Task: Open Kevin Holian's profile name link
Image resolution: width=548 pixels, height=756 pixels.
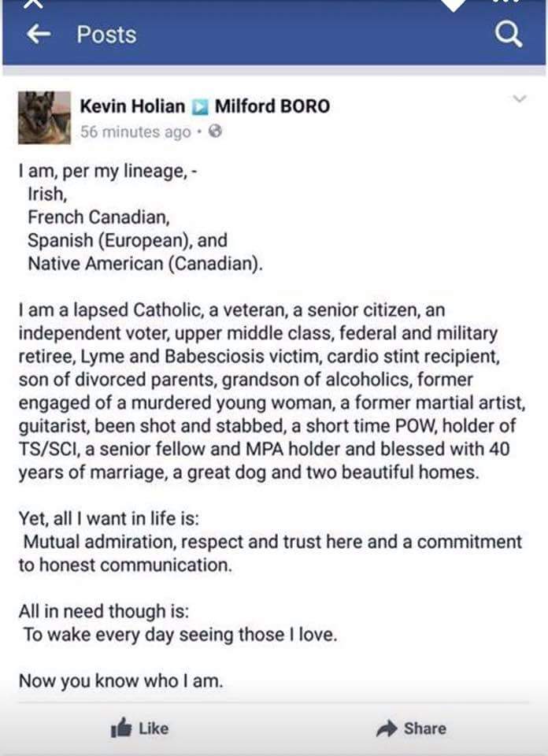Action: (132, 106)
